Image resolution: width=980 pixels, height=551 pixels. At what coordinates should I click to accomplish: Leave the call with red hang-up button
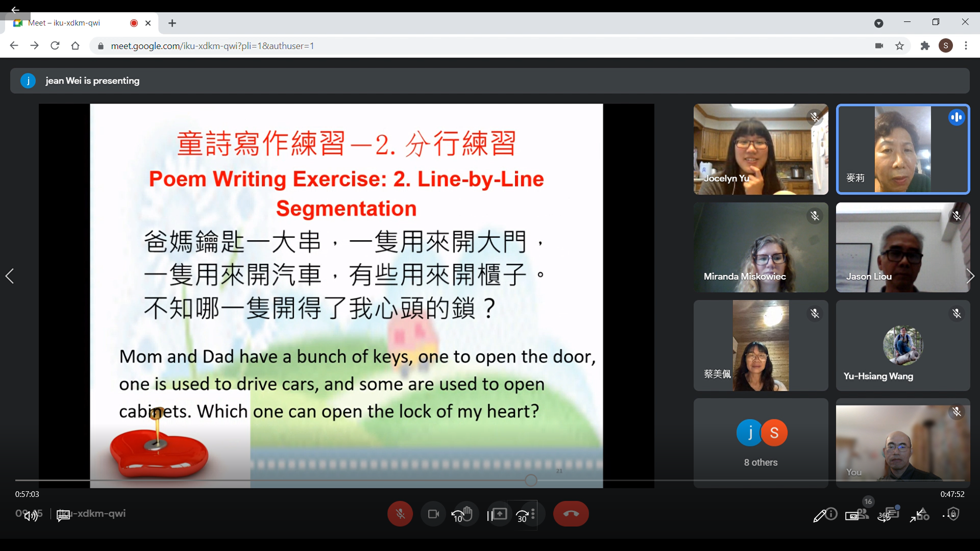pyautogui.click(x=571, y=514)
